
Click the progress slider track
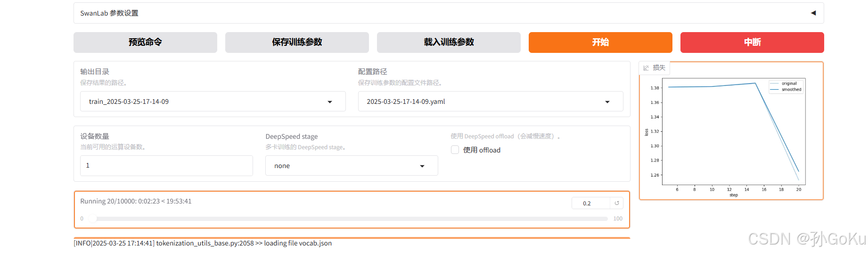pyautogui.click(x=348, y=219)
